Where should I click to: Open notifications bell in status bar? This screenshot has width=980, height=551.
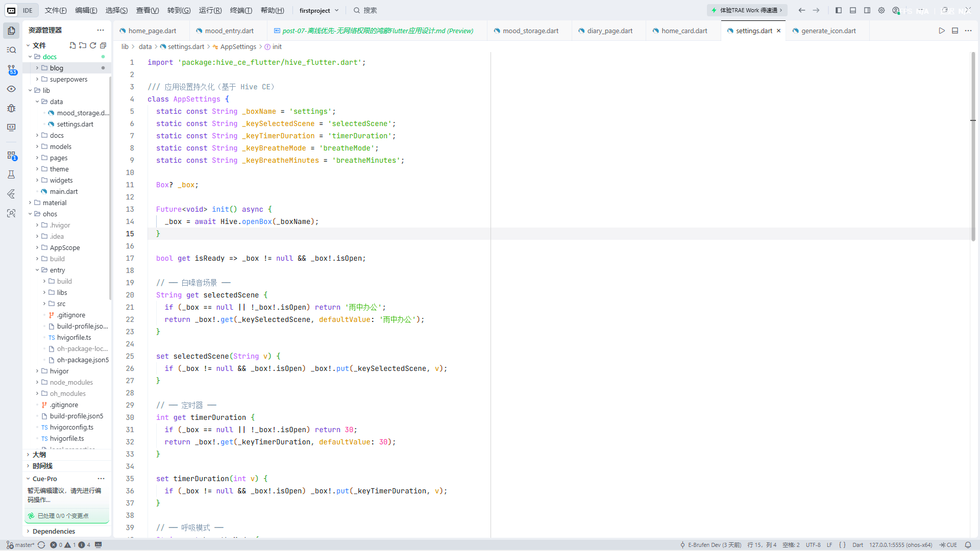pos(968,545)
